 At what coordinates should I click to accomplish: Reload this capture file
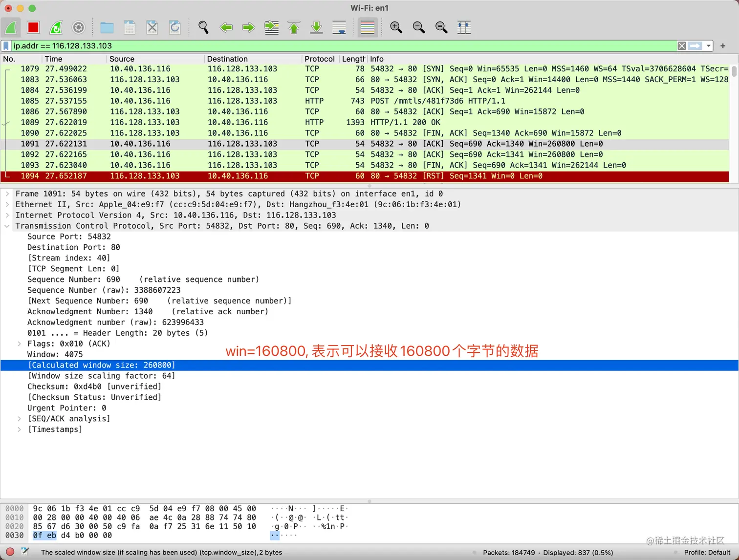point(175,27)
